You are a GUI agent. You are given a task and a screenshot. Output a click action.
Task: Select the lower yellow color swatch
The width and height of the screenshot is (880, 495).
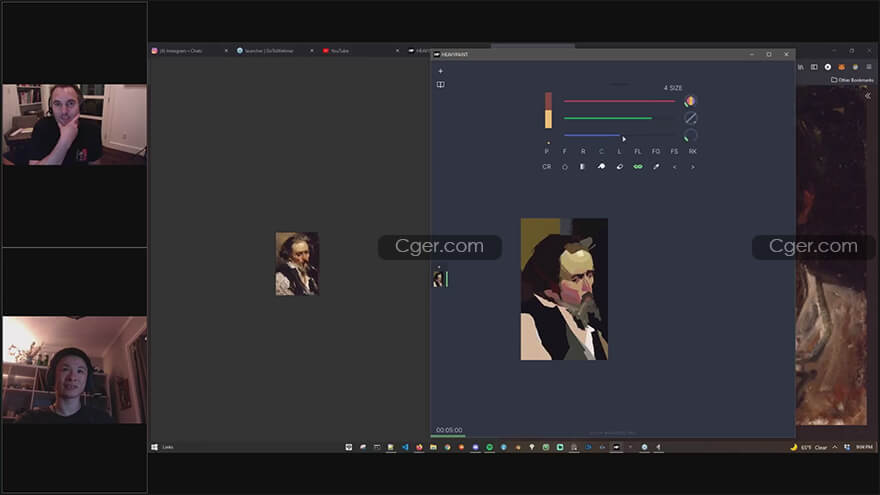point(548,119)
